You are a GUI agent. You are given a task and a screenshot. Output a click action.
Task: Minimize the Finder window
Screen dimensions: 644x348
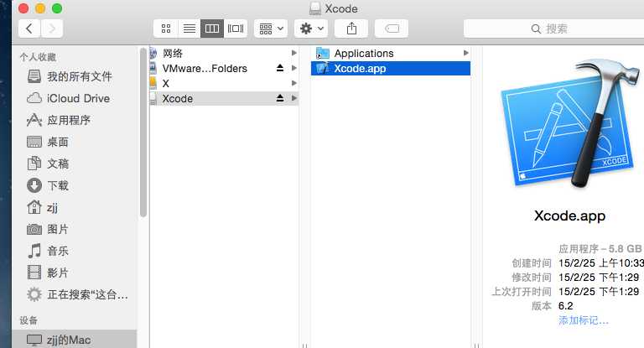(40, 8)
